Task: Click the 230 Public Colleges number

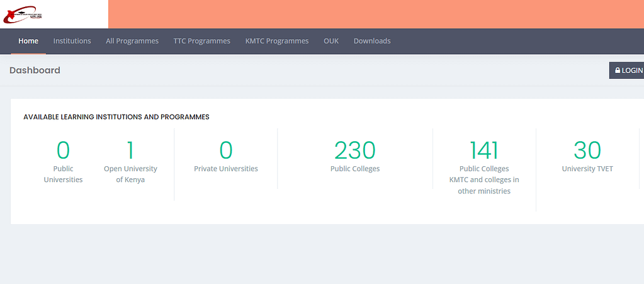Action: pyautogui.click(x=355, y=151)
